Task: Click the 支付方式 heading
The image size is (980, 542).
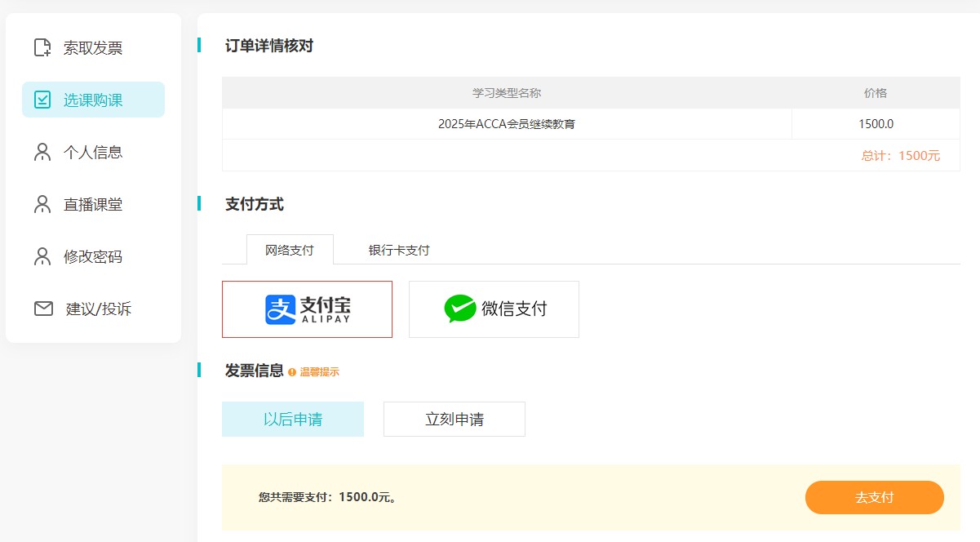Action: 255,204
